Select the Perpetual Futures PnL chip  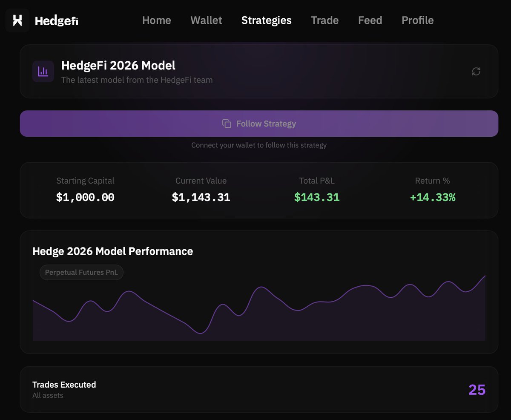[x=81, y=272]
